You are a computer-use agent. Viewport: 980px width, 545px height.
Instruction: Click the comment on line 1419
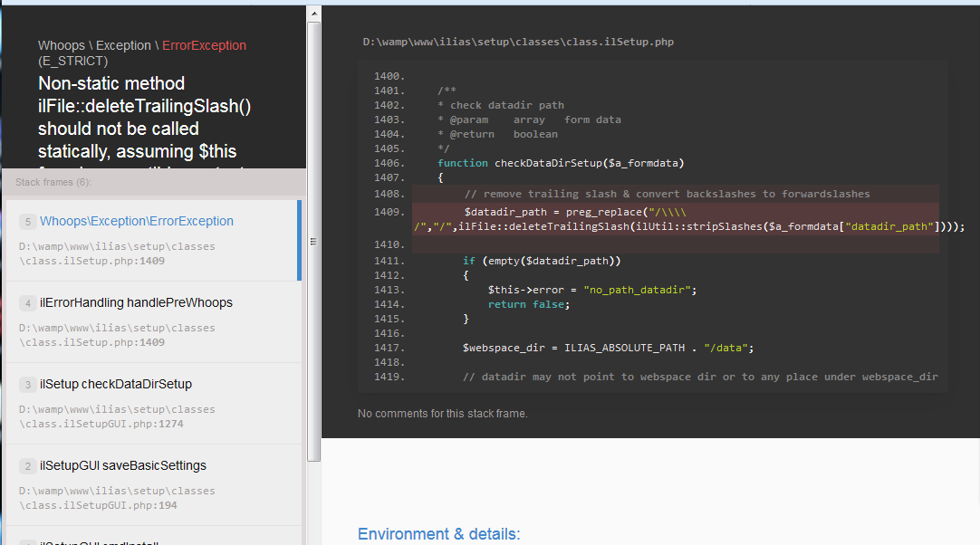tap(700, 377)
